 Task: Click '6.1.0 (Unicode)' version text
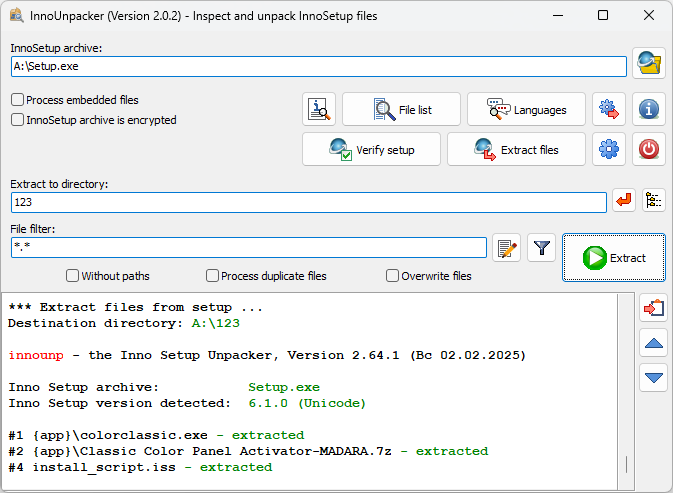coord(307,403)
